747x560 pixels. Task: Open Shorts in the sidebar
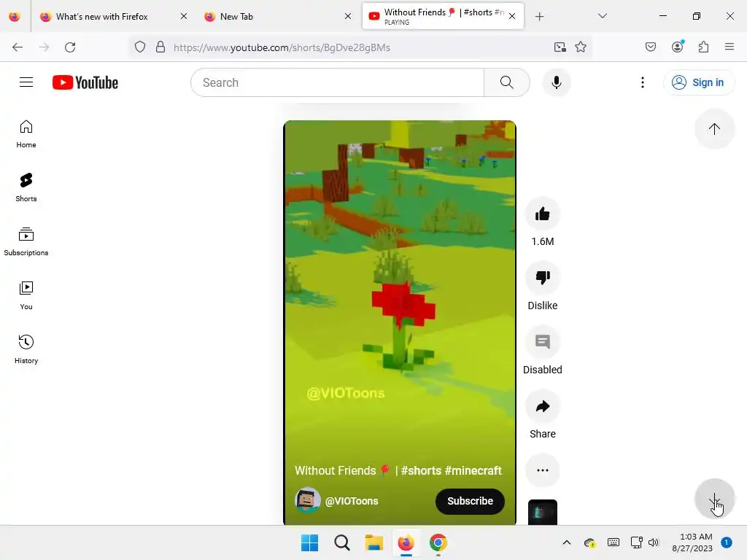(26, 188)
